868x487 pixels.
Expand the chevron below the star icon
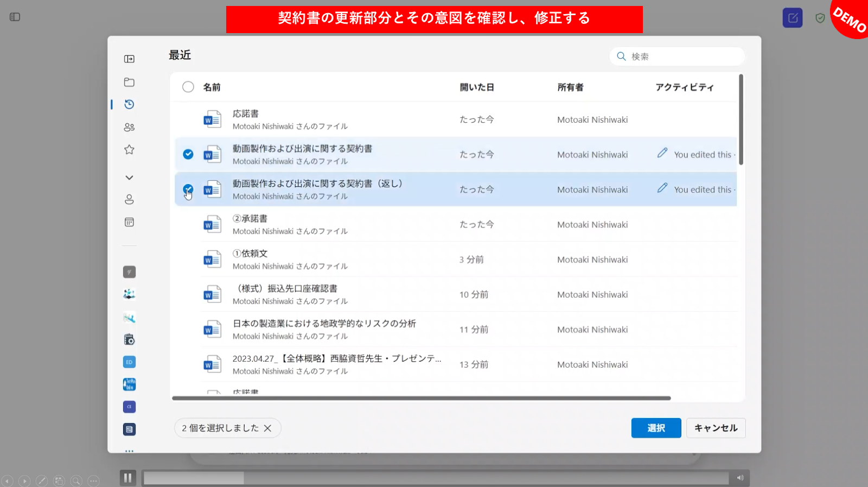click(x=129, y=178)
